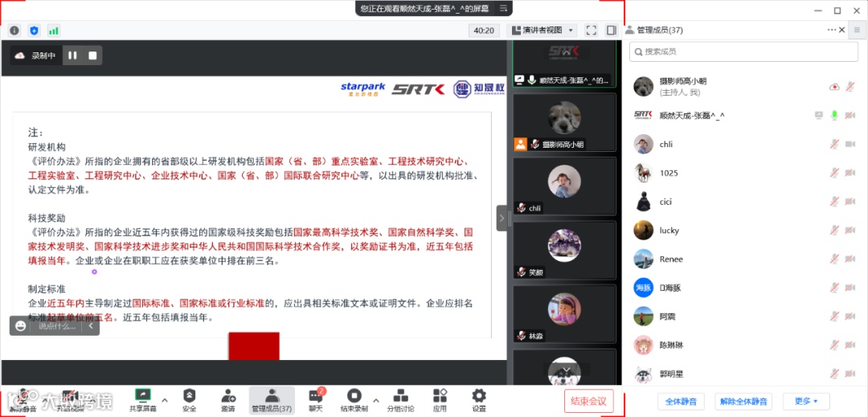Image resolution: width=868 pixels, height=417 pixels.
Task: Toggle camera for member cici
Action: click(x=850, y=202)
